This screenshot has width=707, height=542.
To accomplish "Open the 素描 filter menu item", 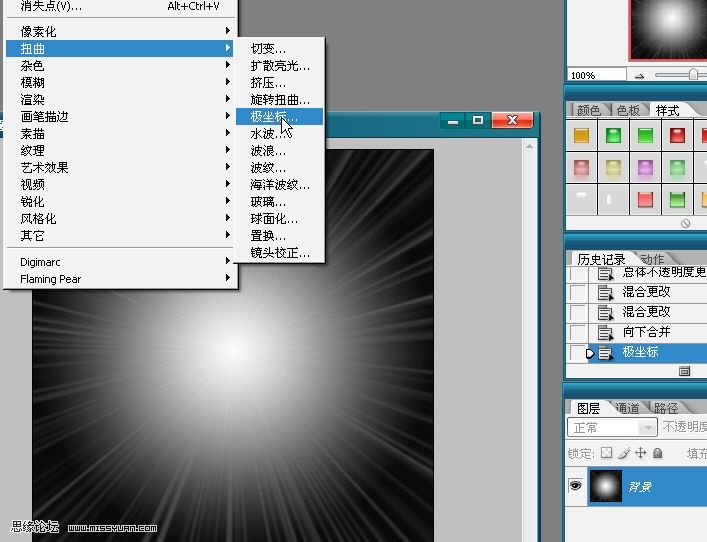I will pos(119,133).
